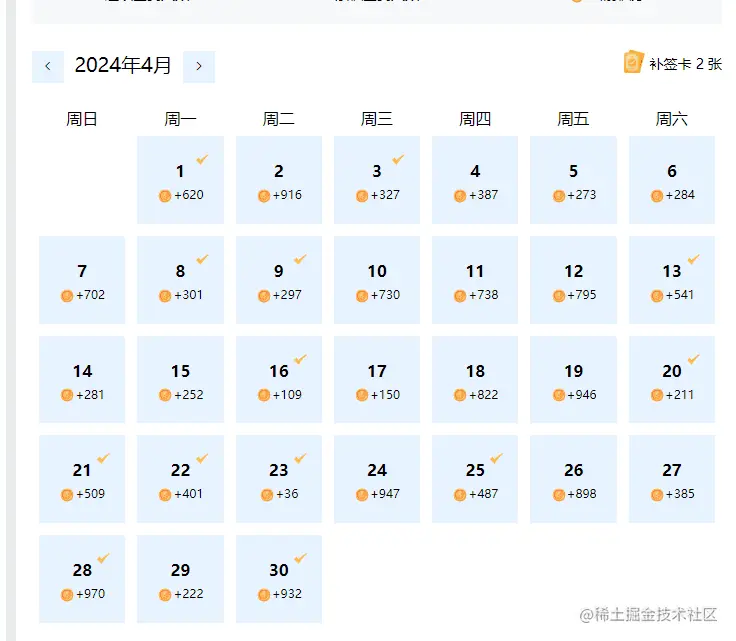The width and height of the screenshot is (736, 641).
Task: Click the checkmark on day 30
Action: (300, 558)
